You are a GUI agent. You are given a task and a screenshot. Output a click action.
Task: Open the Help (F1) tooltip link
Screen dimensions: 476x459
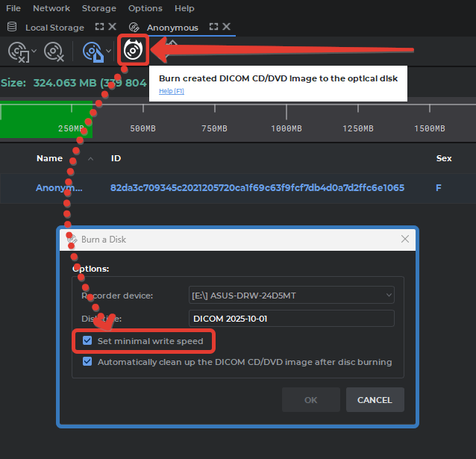point(171,91)
